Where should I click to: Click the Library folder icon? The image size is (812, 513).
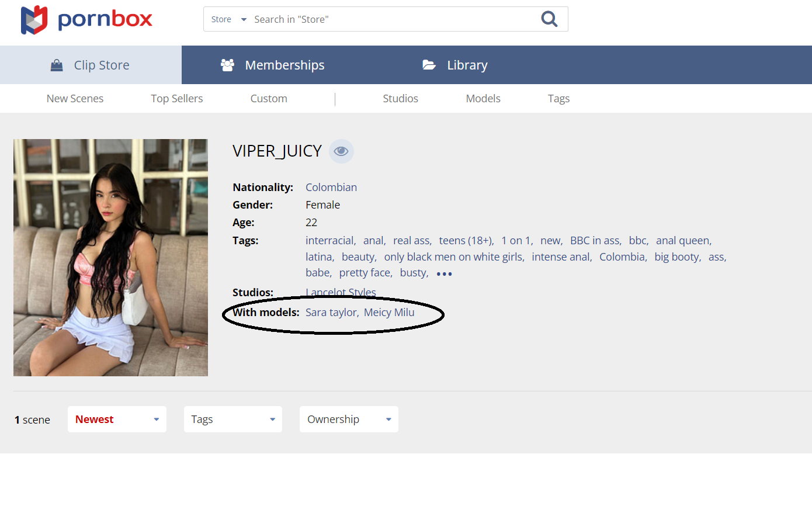point(429,65)
